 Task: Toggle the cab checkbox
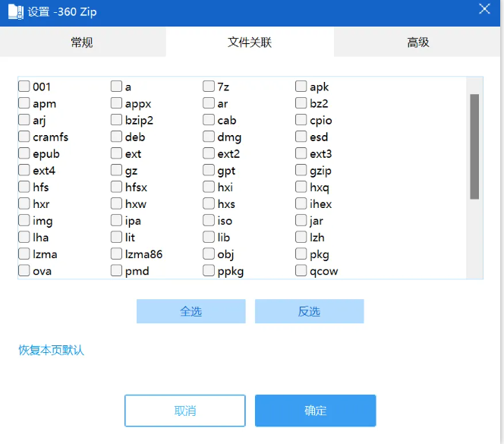pos(209,120)
